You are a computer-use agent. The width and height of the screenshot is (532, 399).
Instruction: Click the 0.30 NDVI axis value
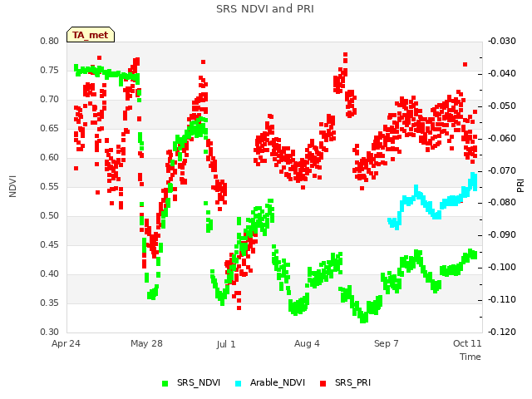50,332
